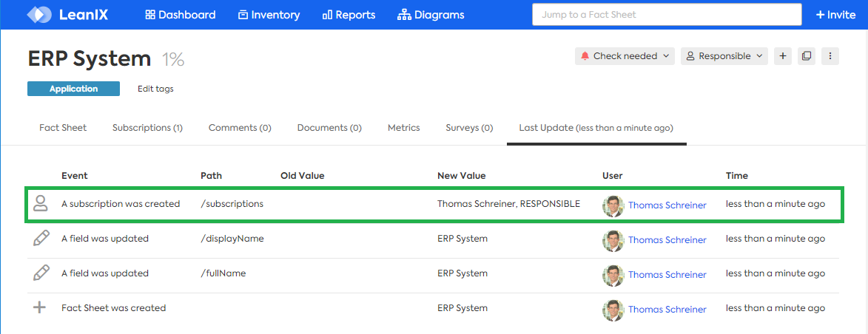
Task: Click the Event column header
Action: (x=75, y=176)
